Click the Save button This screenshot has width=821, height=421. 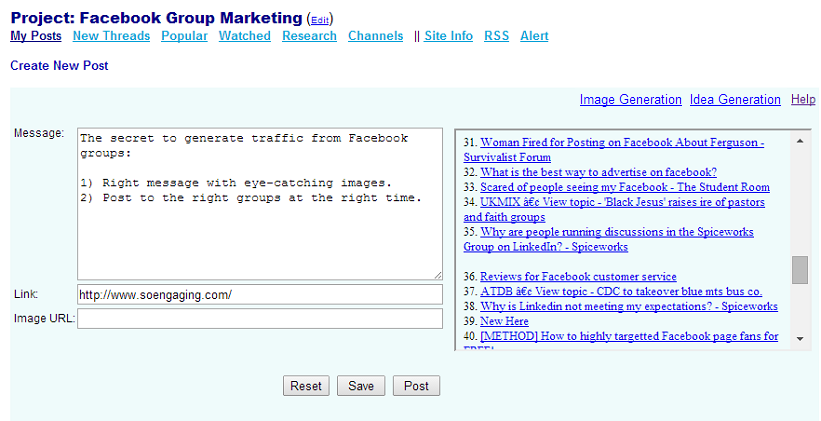point(361,386)
